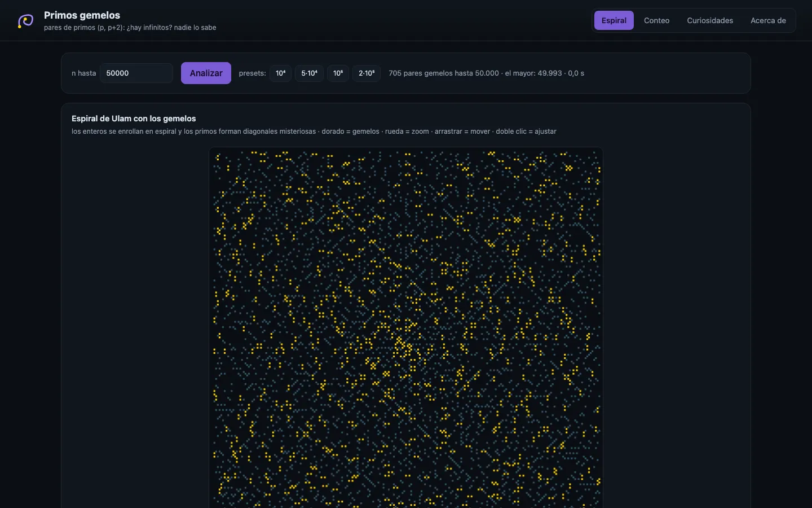812x508 pixels.
Task: Click the Espiral de Ulam con los gemelos heading
Action: [134, 119]
